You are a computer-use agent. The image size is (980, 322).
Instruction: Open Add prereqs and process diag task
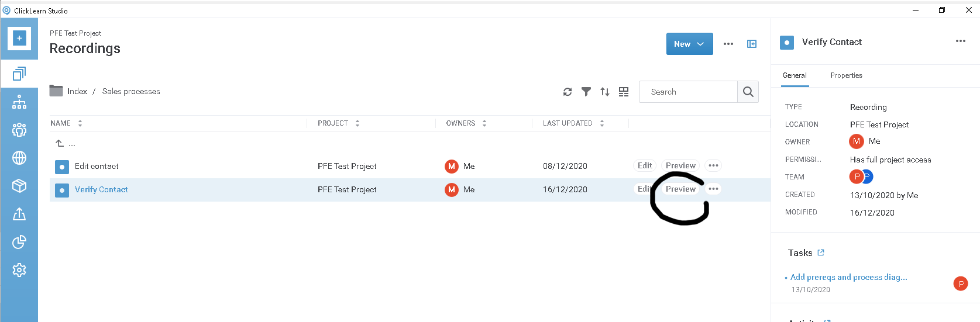848,277
